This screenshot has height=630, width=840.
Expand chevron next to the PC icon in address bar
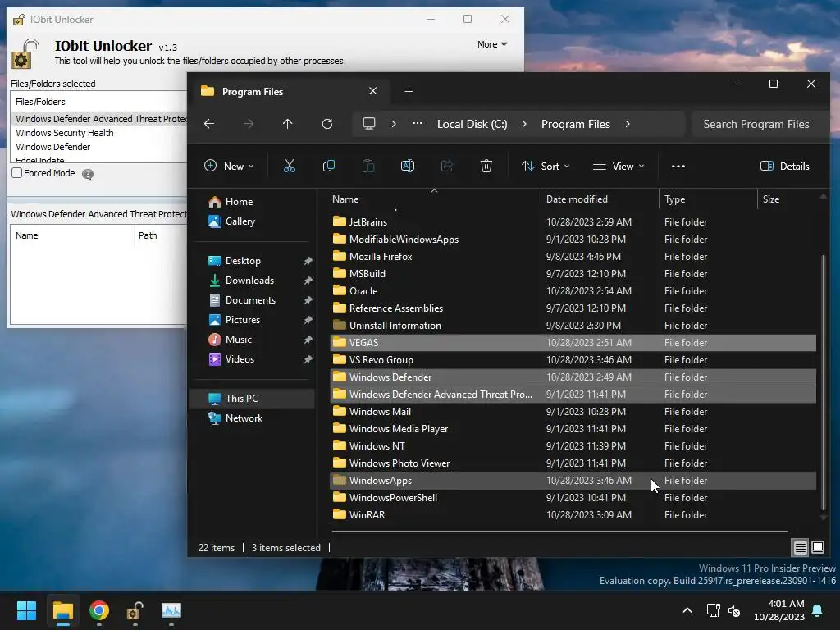(394, 124)
